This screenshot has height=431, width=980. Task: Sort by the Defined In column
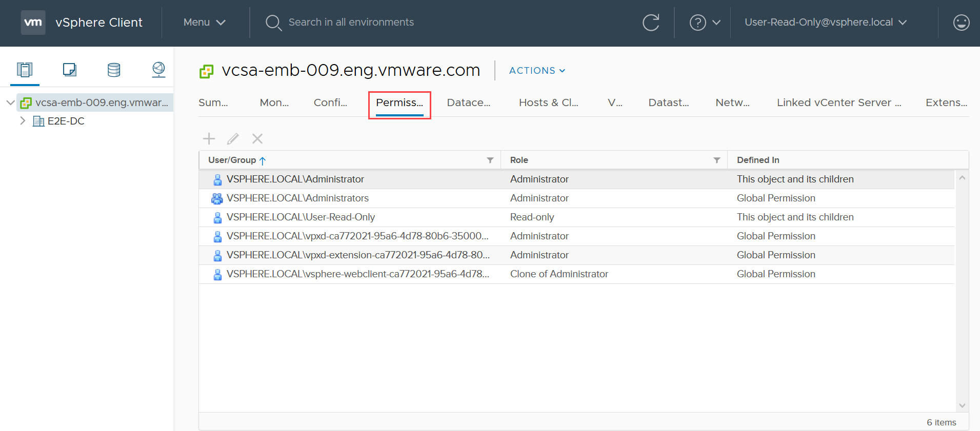coord(758,160)
